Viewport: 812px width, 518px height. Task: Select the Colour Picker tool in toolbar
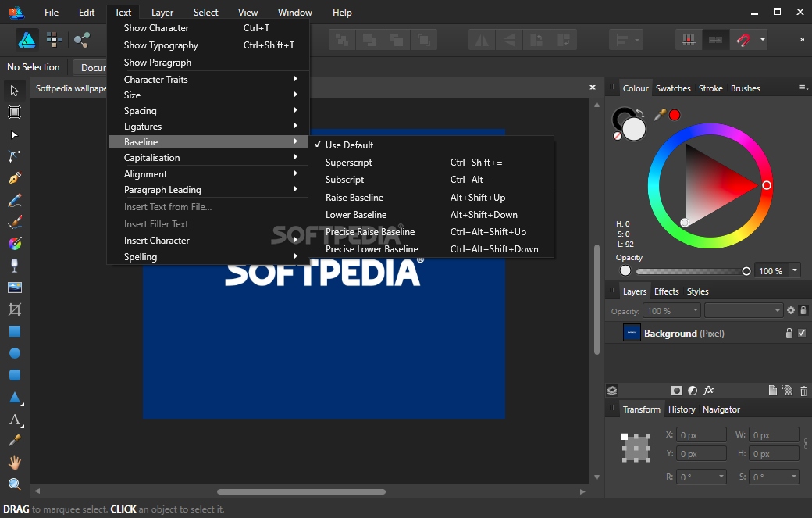(x=15, y=441)
